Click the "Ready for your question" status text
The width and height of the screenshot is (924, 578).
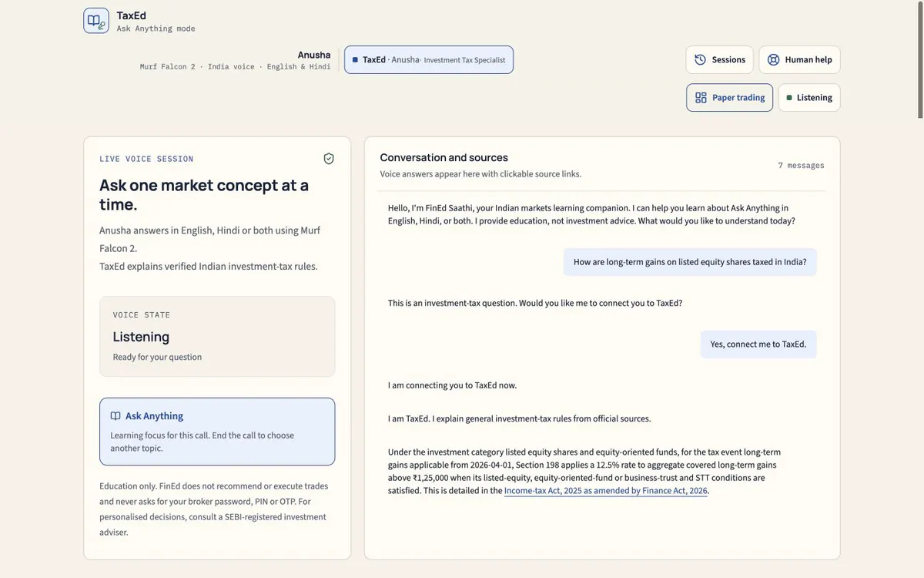click(157, 357)
